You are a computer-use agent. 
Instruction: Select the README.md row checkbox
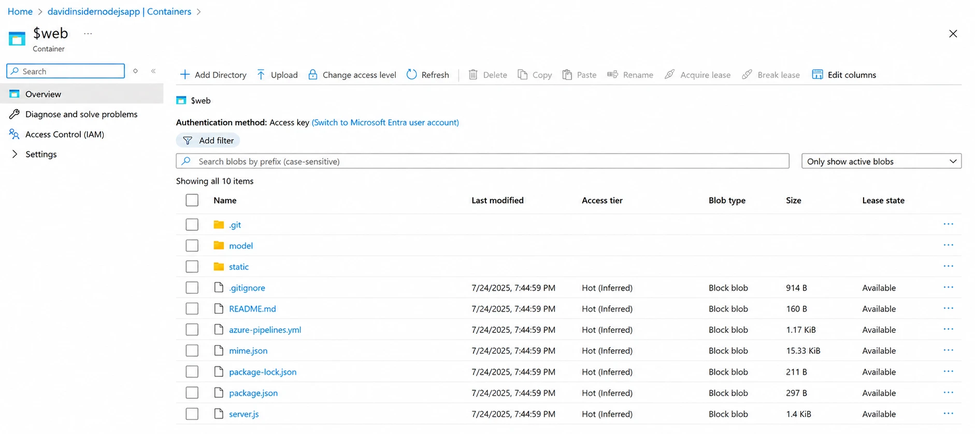click(192, 309)
